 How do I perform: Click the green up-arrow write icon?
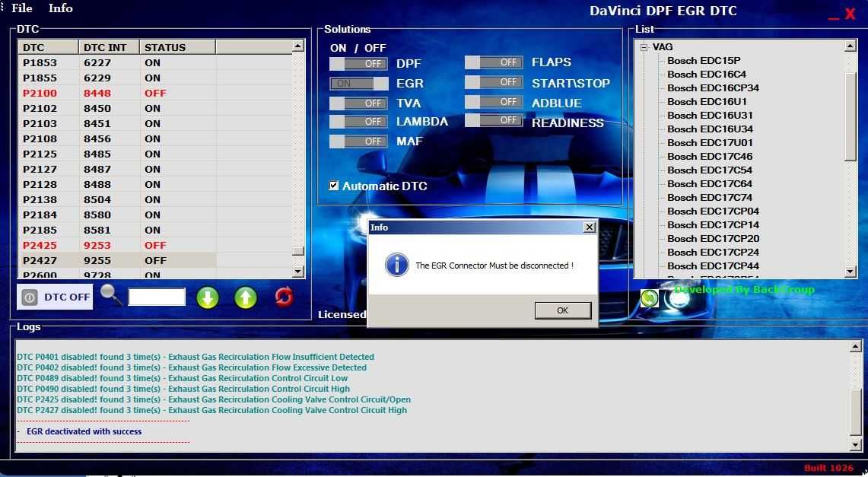[245, 297]
